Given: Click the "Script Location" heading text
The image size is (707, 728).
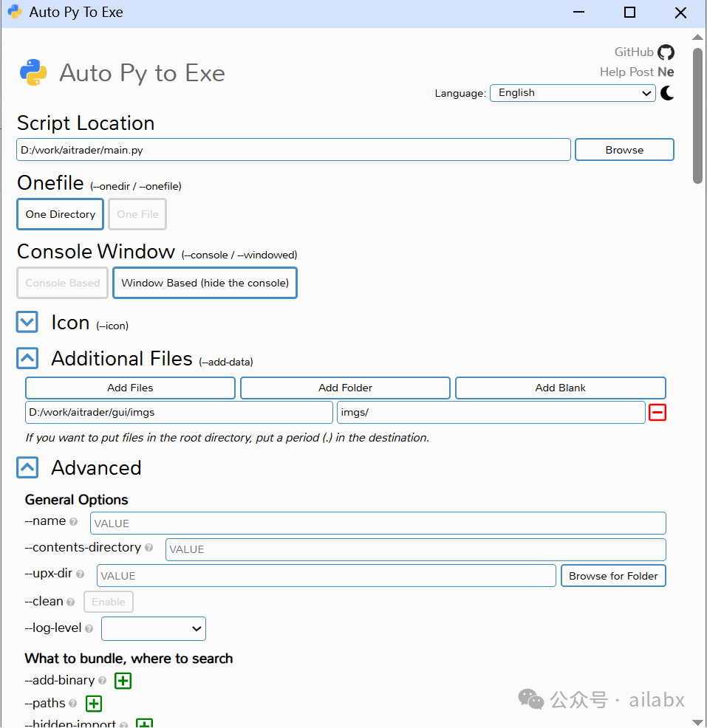Looking at the screenshot, I should pos(86,123).
